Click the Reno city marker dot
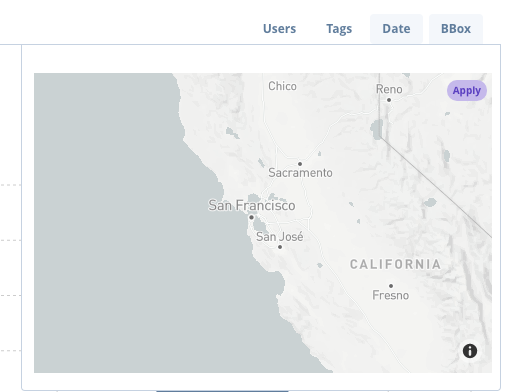Screen dimensions: 518x392 [x=389, y=100]
